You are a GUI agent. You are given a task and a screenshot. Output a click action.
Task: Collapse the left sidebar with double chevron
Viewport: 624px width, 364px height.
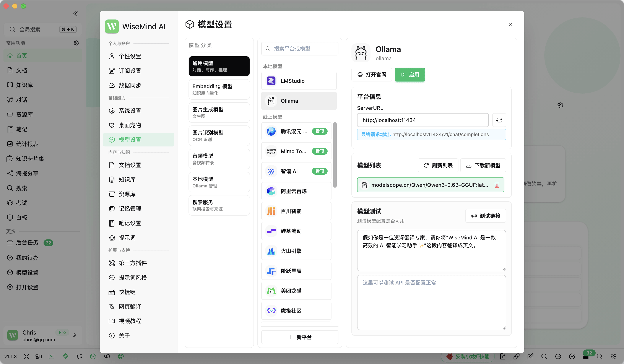coord(75,14)
